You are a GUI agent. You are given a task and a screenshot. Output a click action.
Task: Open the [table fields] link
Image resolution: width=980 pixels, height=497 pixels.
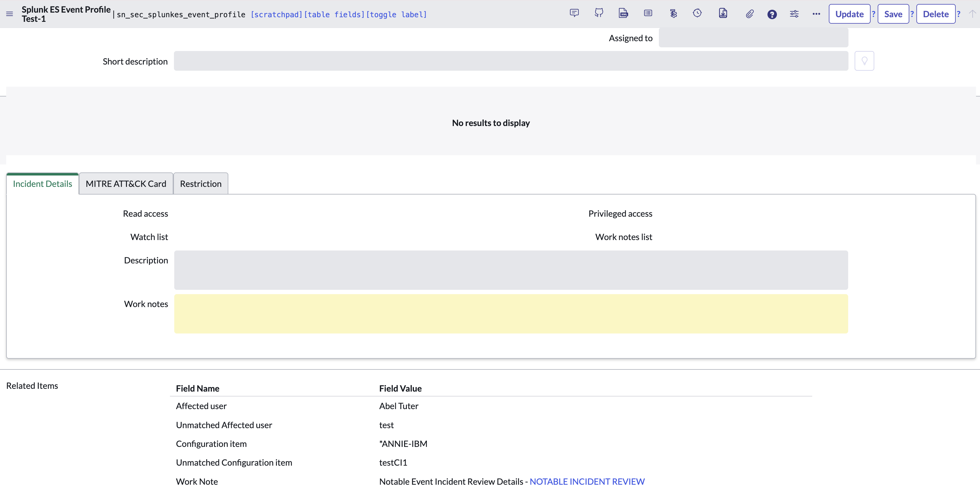pyautogui.click(x=334, y=14)
